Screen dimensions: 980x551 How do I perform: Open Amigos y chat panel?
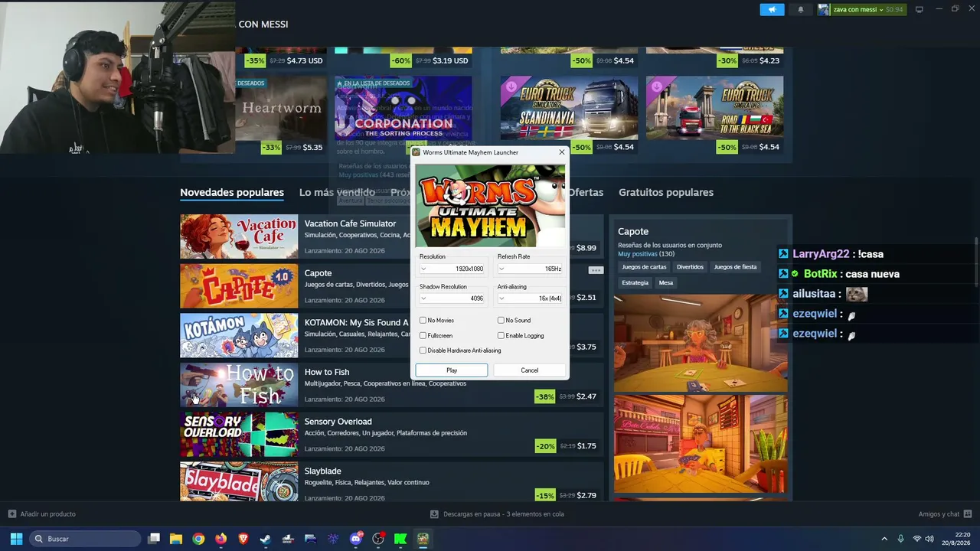click(945, 514)
